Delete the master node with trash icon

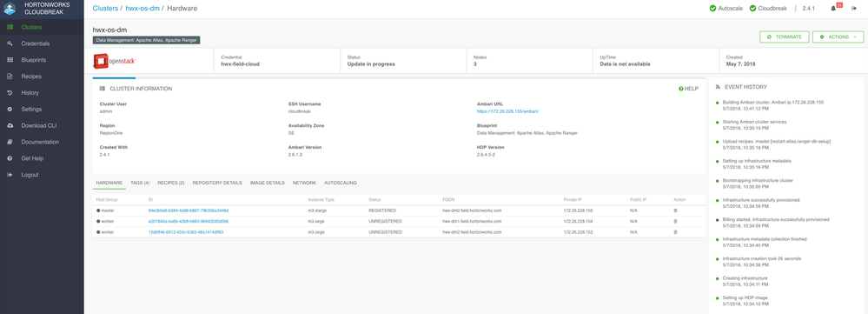675,210
